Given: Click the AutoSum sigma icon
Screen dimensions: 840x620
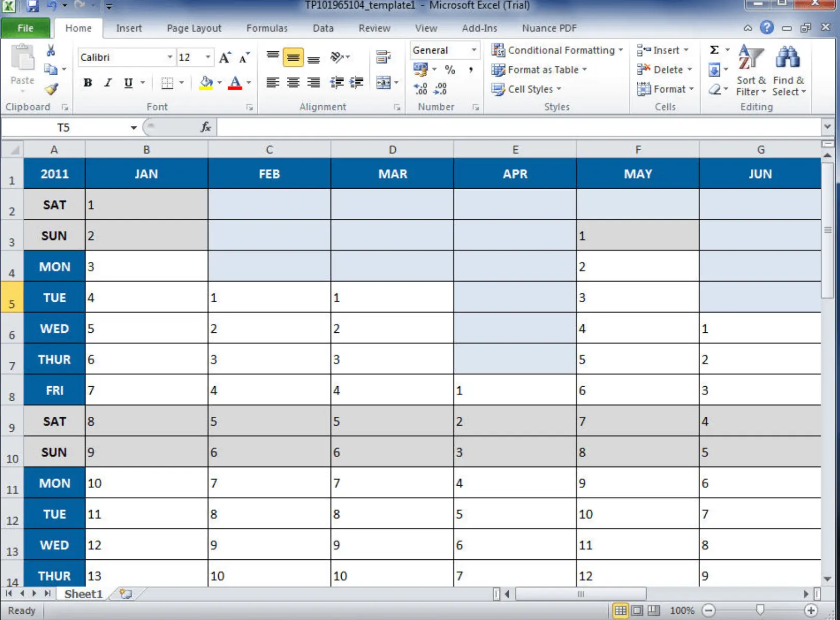Looking at the screenshot, I should click(714, 50).
